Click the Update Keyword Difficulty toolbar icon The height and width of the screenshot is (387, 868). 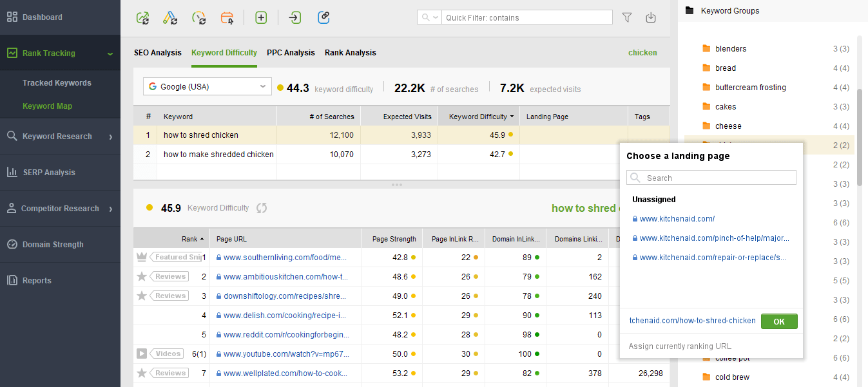click(199, 17)
